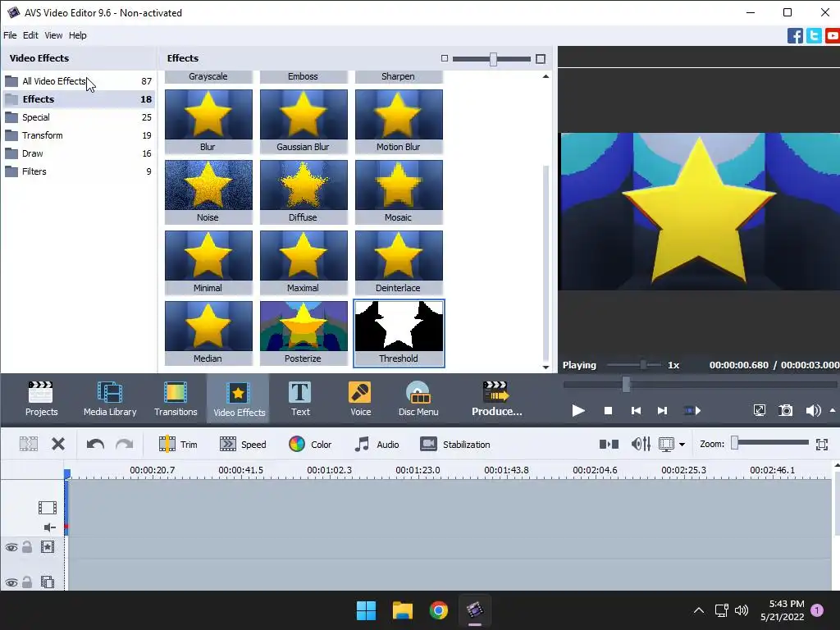Show hidden system tray icons chevron
Screen dimensions: 840x630
(x=699, y=610)
